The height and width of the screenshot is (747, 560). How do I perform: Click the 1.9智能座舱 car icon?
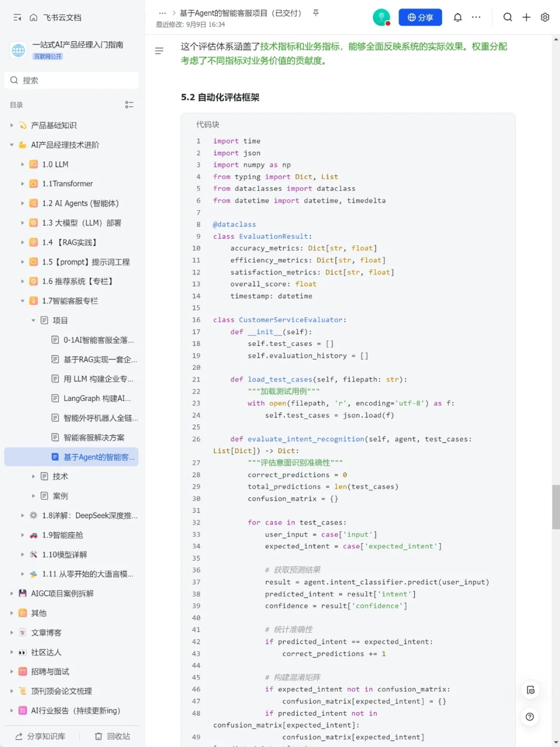34,535
